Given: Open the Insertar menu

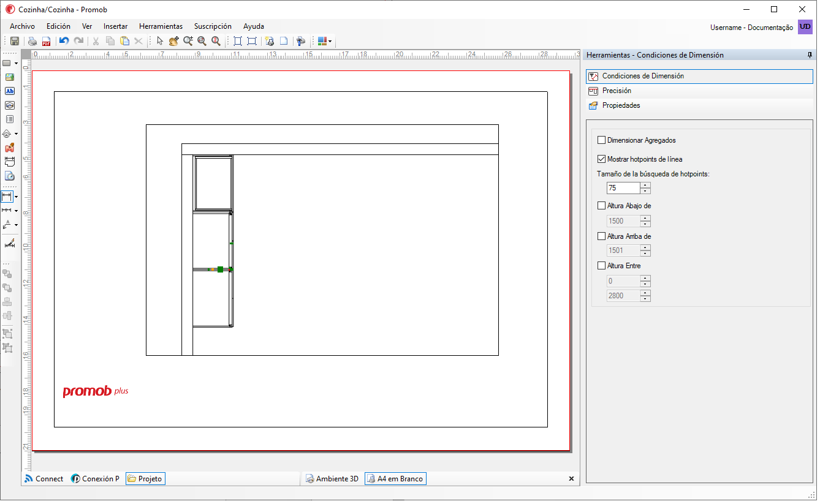Looking at the screenshot, I should point(116,26).
